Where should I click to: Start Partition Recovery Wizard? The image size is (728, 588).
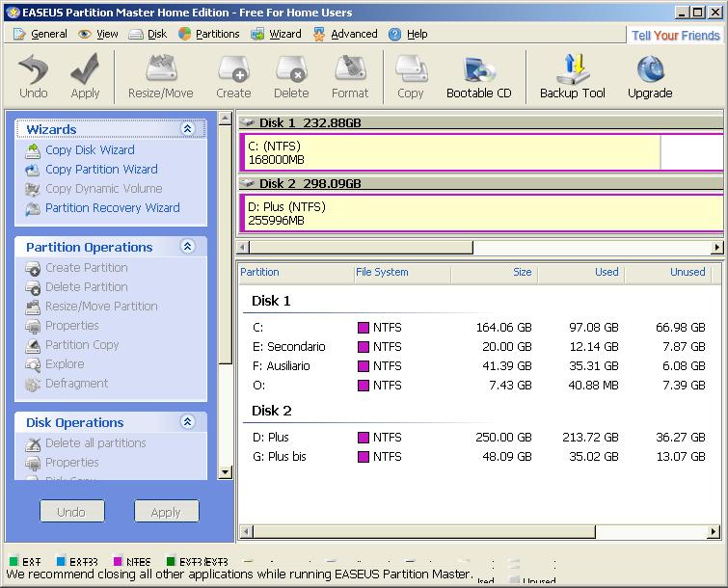pos(112,207)
